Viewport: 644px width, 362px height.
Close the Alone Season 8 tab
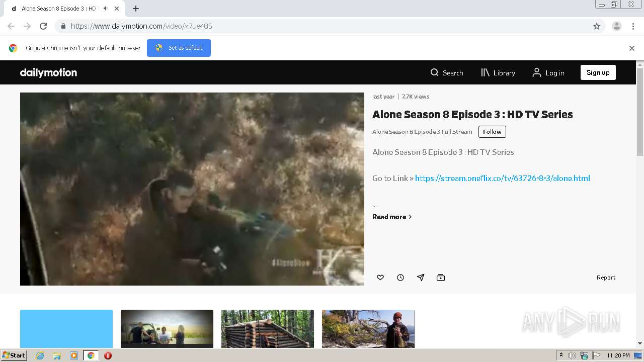pyautogui.click(x=117, y=9)
